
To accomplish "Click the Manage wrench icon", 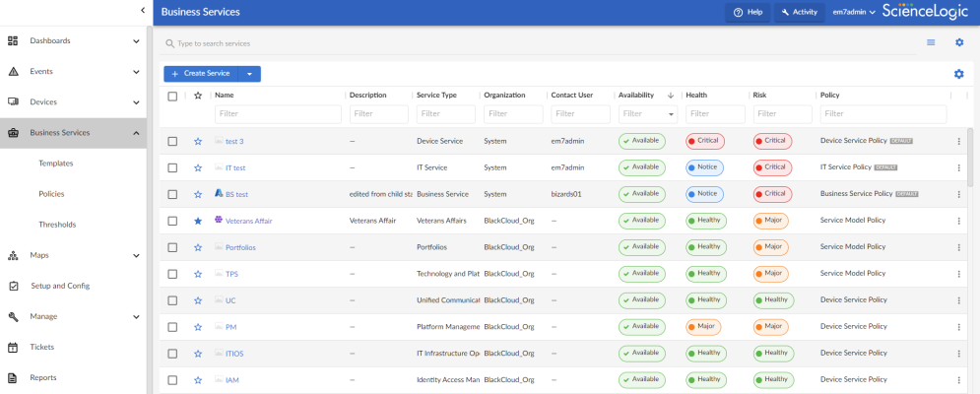I will 13,316.
